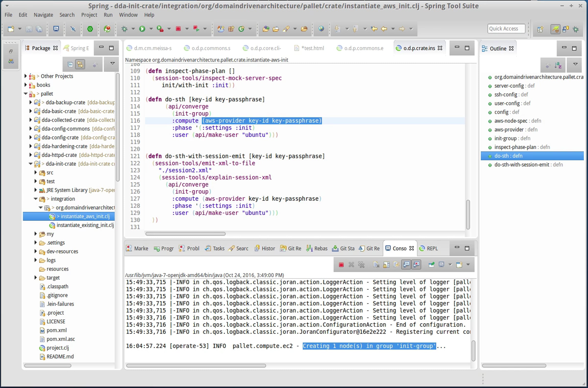This screenshot has height=388, width=588.
Task: Select do-sth-with-session-emit in the Outline
Action: click(522, 164)
